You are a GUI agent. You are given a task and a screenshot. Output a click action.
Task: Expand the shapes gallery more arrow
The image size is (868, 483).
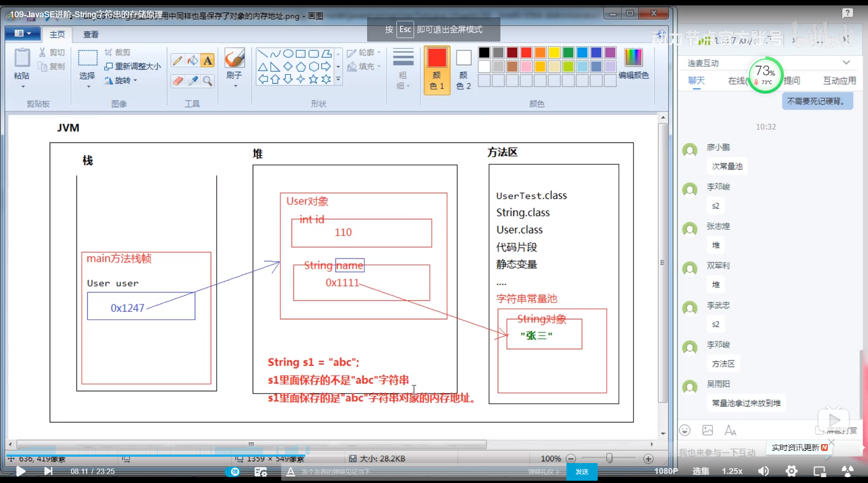[338, 80]
